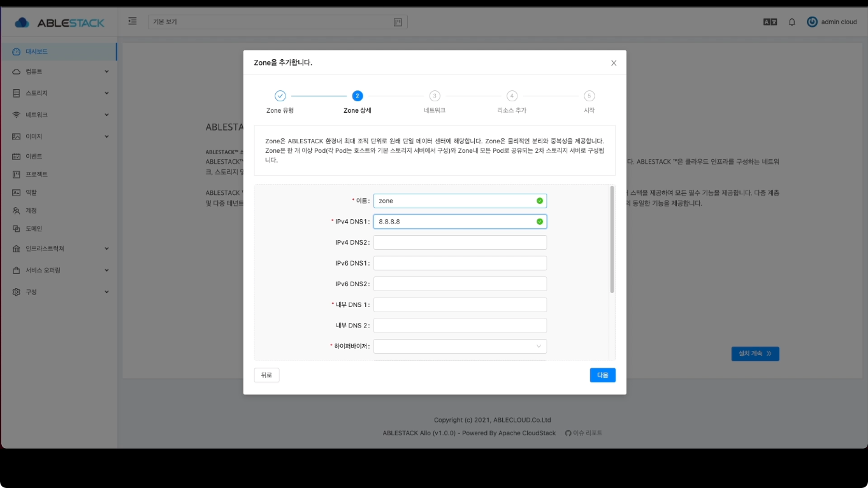868x488 pixels.
Task: Click the form's vertical scrollbar
Action: pyautogui.click(x=612, y=240)
